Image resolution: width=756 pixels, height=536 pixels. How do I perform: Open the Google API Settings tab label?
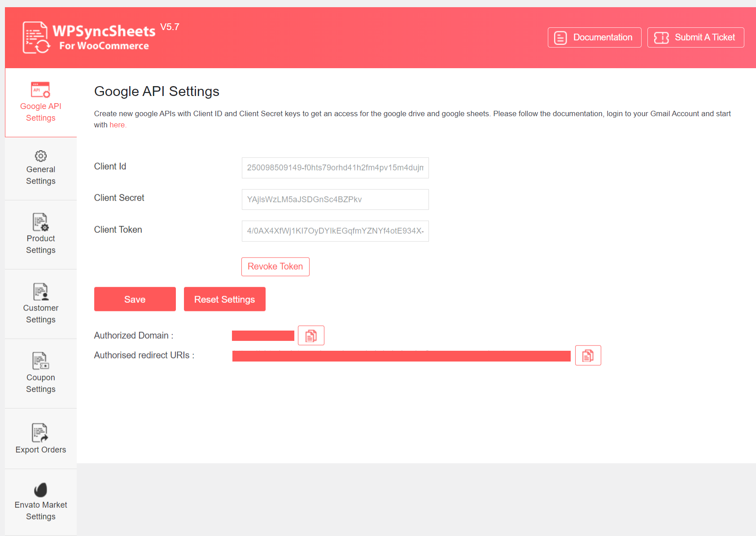pos(41,112)
